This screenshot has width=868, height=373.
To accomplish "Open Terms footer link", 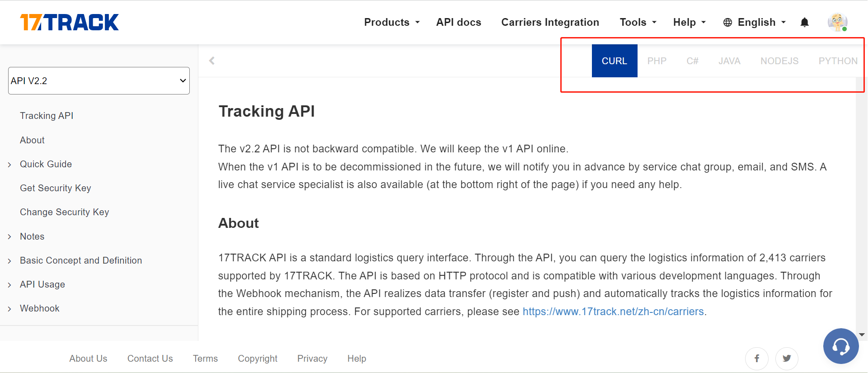I will 205,359.
